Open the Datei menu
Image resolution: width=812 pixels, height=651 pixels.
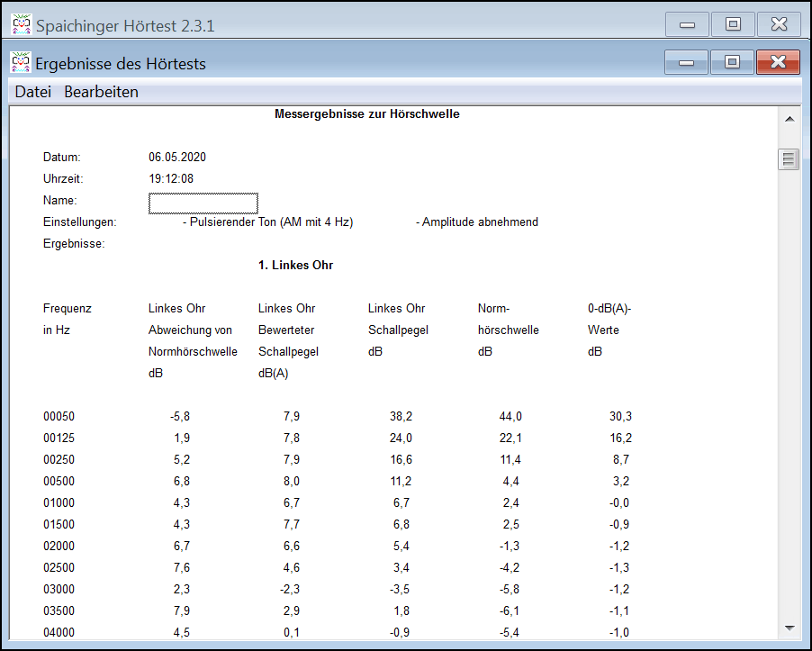point(33,92)
